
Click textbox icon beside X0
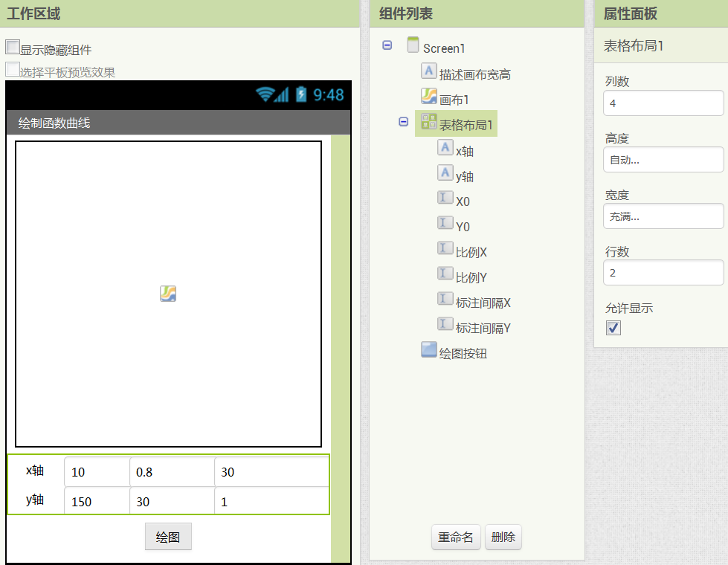click(445, 197)
